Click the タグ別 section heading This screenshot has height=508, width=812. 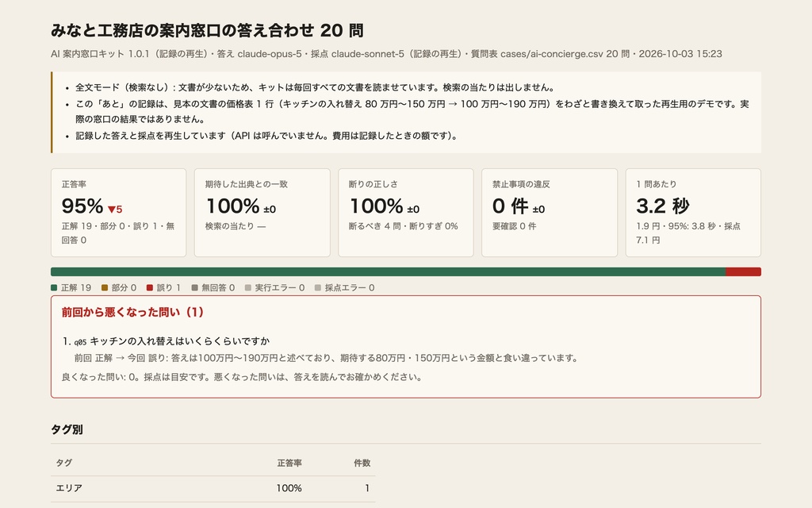(x=67, y=429)
